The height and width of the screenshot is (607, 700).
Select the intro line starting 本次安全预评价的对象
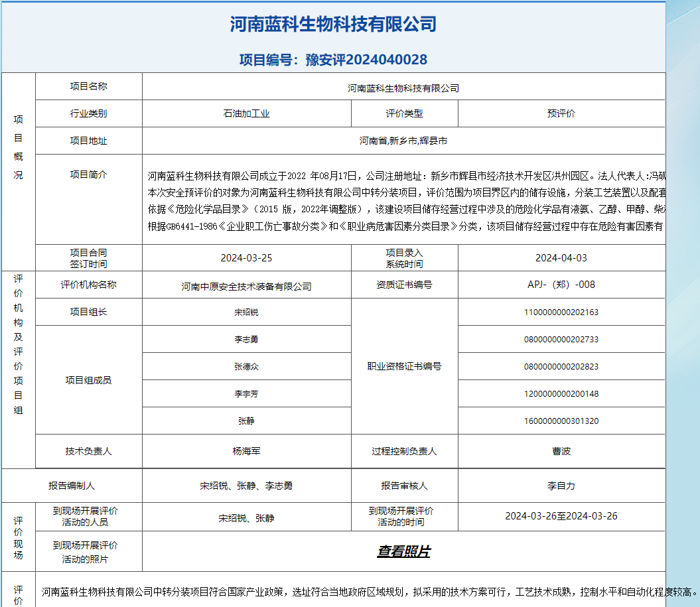pos(407,193)
